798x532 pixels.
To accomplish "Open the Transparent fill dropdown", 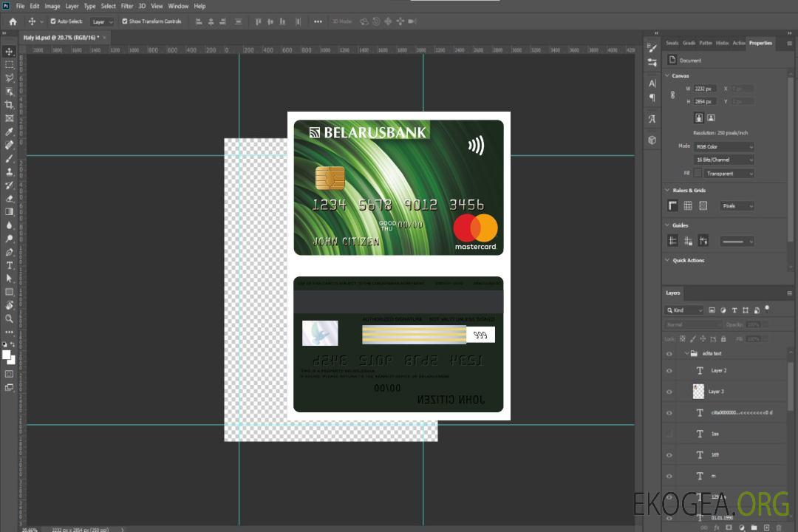I will [729, 174].
